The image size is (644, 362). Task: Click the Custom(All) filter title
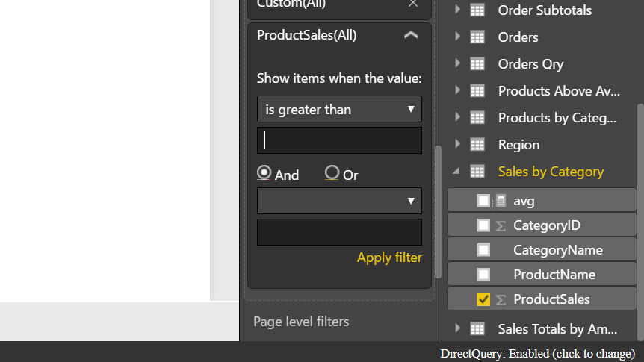pos(291,4)
